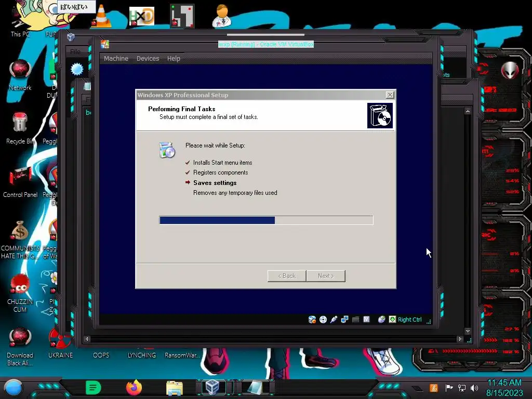Click the mouse integration indicator icon
Image resolution: width=532 pixels, height=399 pixels.
click(x=382, y=320)
